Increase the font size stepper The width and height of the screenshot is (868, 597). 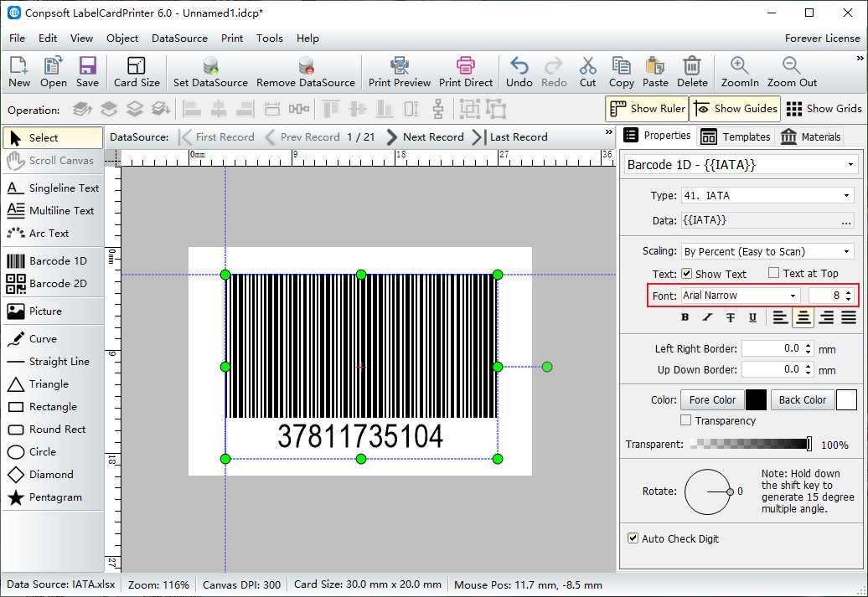point(849,292)
